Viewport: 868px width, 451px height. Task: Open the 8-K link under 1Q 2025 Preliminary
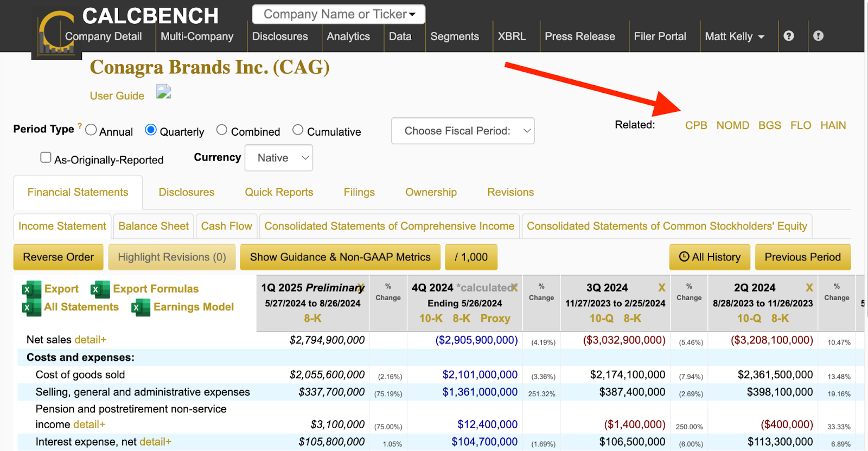(312, 319)
